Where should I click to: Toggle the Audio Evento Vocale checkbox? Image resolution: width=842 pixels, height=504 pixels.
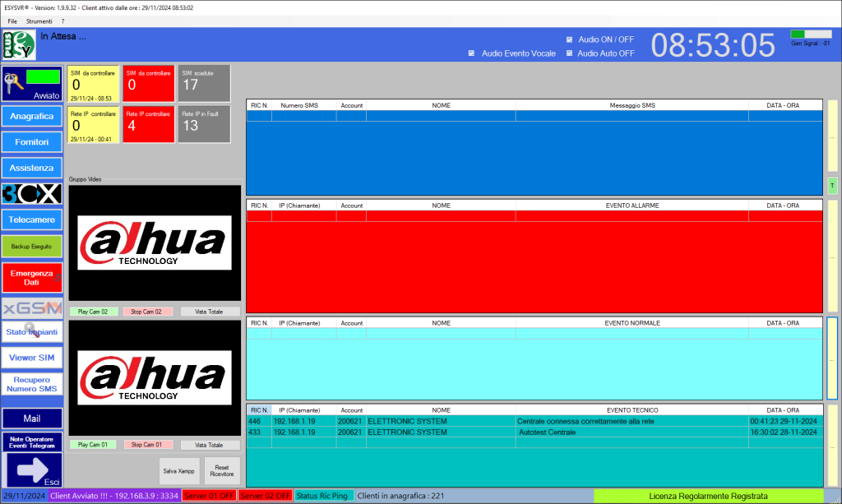click(471, 53)
